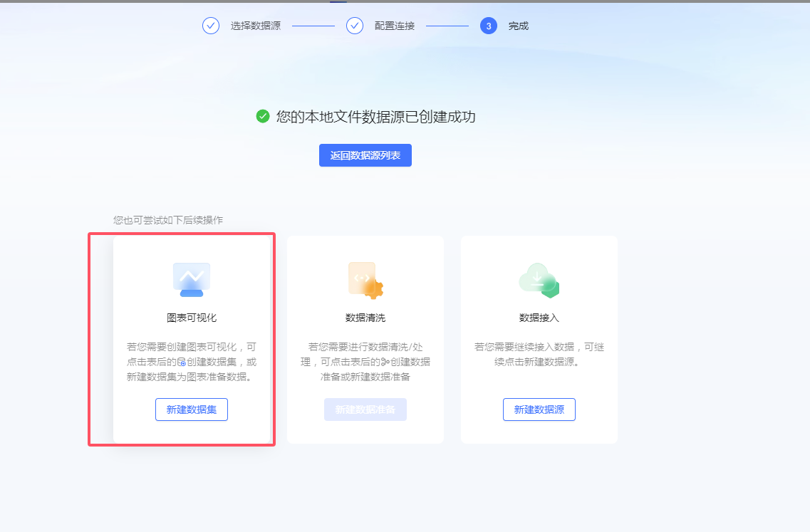Image resolution: width=810 pixels, height=532 pixels.
Task: Click the 返回数据源列表 button
Action: pyautogui.click(x=365, y=155)
